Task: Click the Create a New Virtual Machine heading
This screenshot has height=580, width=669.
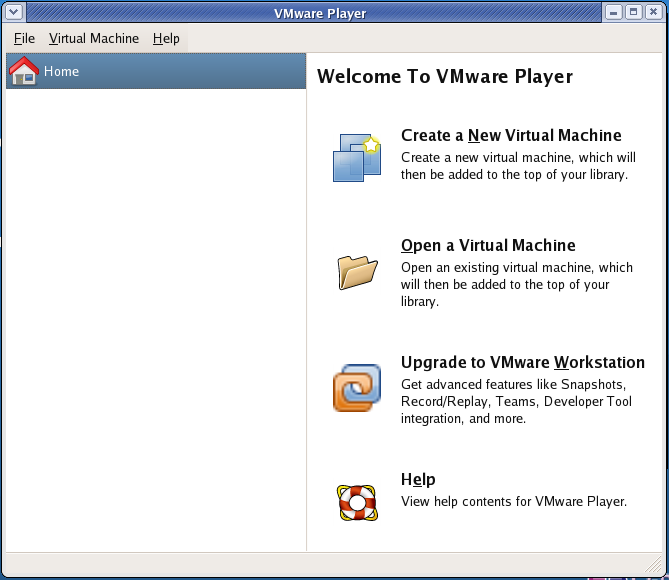Action: click(x=511, y=135)
